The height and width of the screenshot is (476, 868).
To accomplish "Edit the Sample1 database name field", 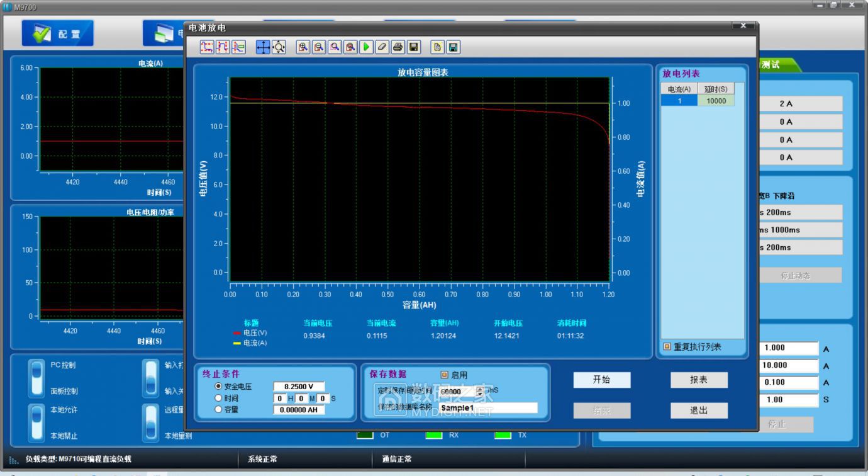I will coord(487,407).
